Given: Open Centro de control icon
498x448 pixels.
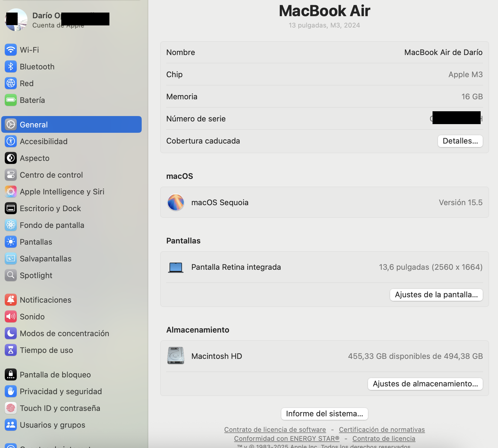Looking at the screenshot, I should pyautogui.click(x=11, y=175).
